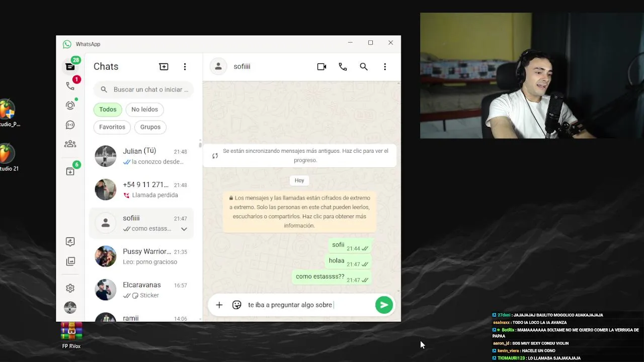Click the syncing older messages notice
Image resolution: width=644 pixels, height=362 pixels.
(x=300, y=155)
